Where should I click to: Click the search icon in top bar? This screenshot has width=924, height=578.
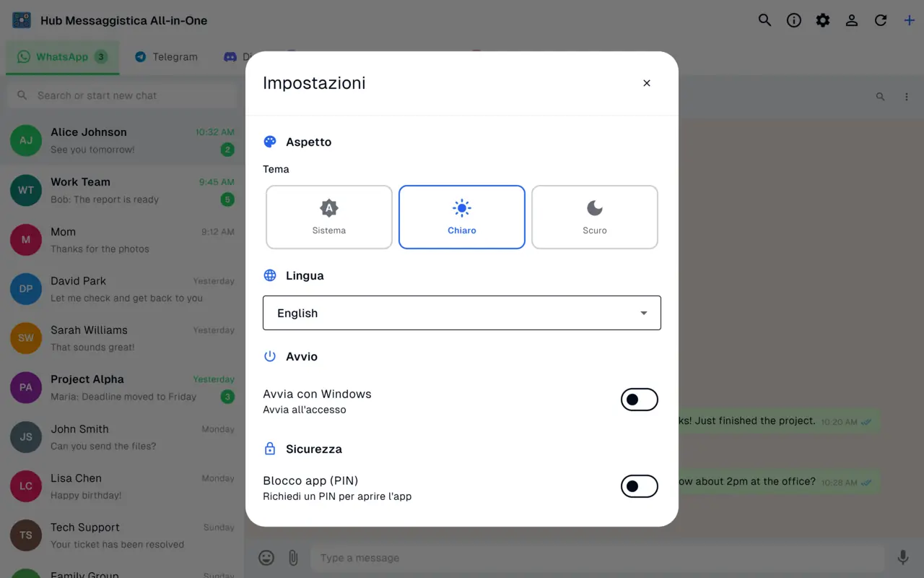(x=764, y=20)
